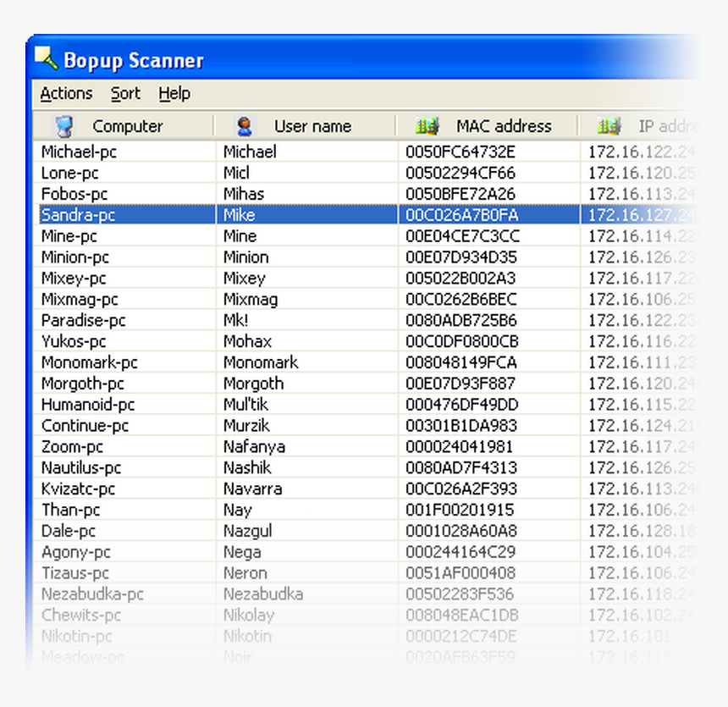The image size is (728, 707).
Task: Select the Humanoid-pc computer entry
Action: tap(88, 405)
